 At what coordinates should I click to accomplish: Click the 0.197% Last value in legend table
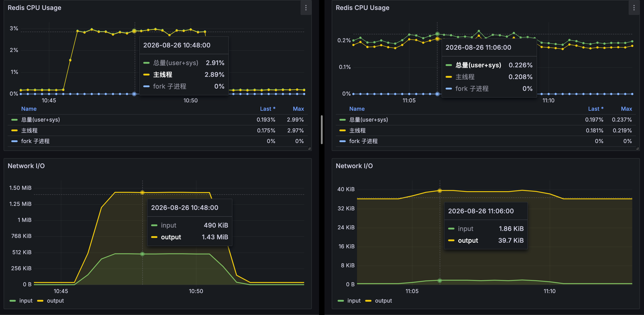pyautogui.click(x=594, y=120)
